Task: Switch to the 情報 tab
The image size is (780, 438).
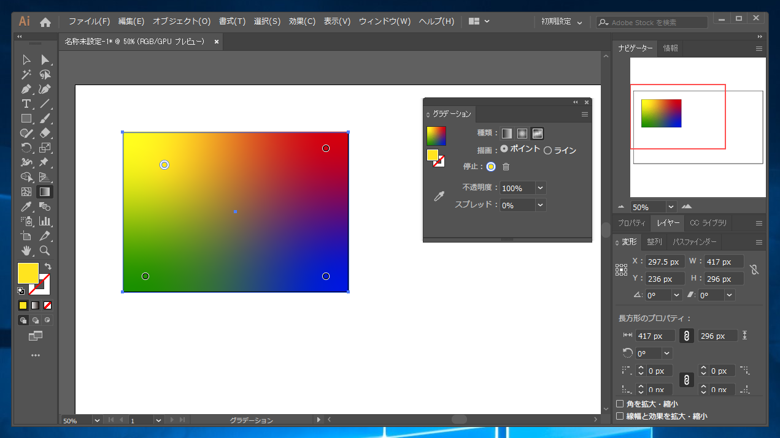Action: point(670,48)
